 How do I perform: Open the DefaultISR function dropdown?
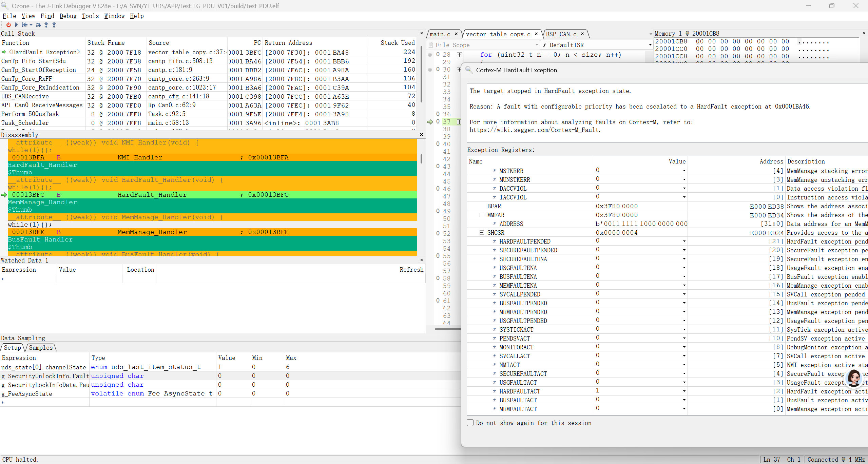650,45
